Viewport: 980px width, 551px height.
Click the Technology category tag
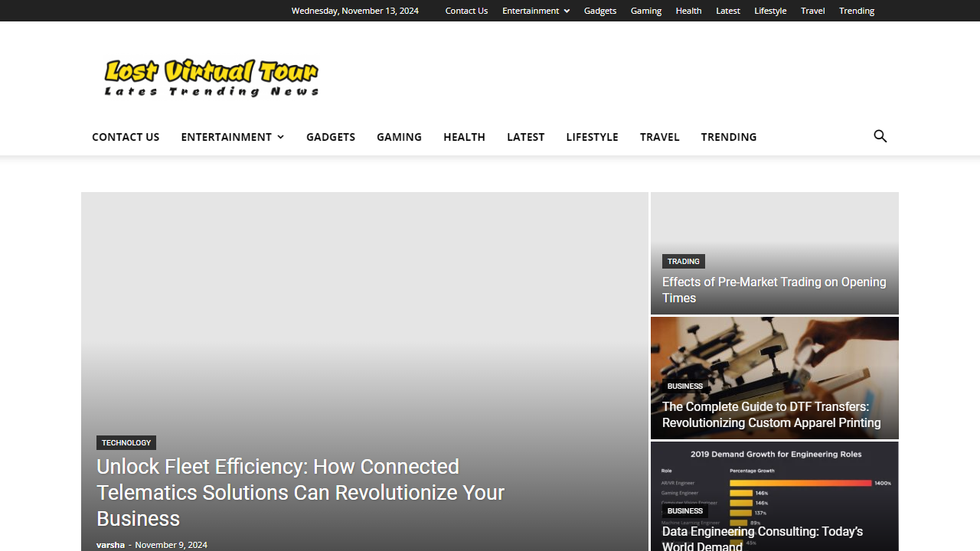(126, 443)
